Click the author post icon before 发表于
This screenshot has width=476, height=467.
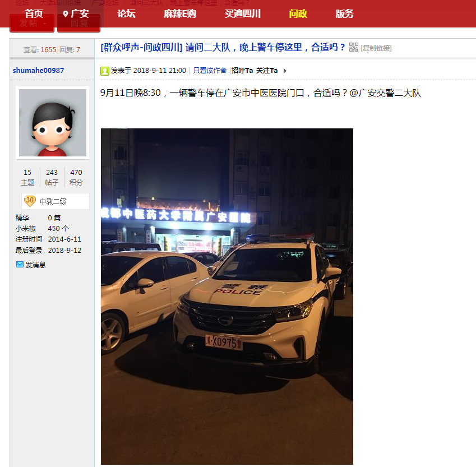pyautogui.click(x=105, y=71)
